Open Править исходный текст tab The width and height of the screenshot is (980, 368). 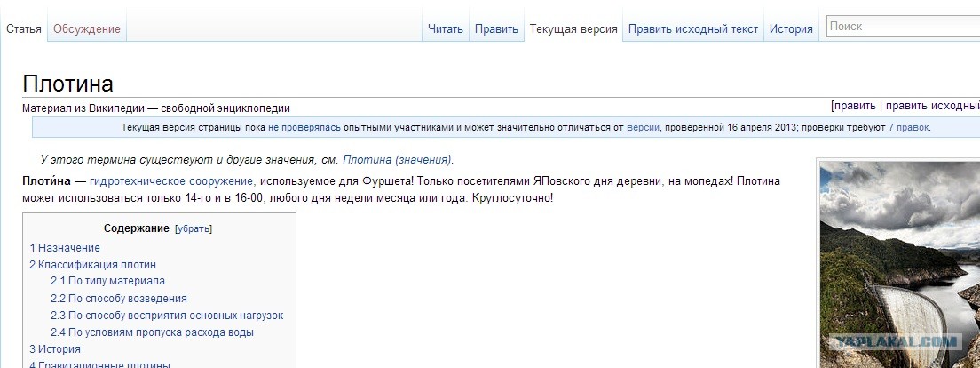click(693, 28)
